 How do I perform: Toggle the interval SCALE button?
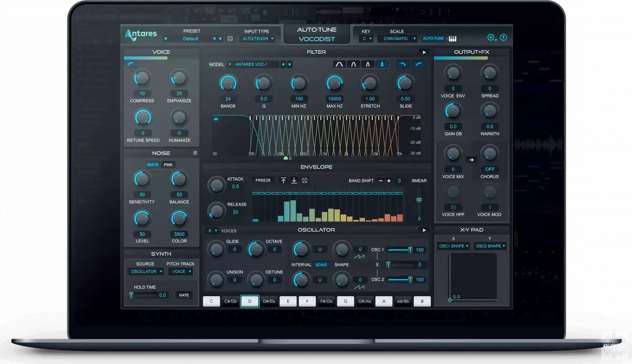(321, 264)
